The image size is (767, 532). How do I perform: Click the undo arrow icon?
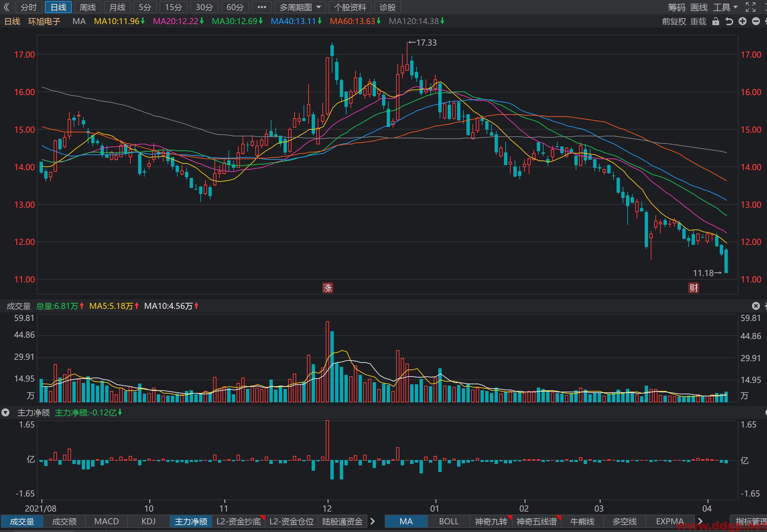tap(729, 21)
